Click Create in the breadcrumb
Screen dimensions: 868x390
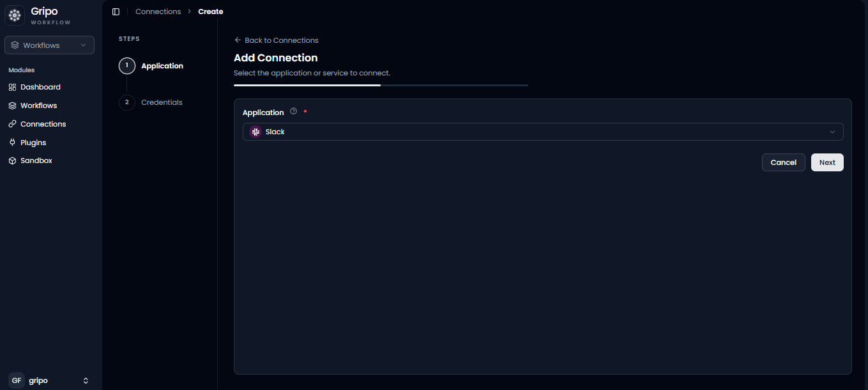(211, 12)
